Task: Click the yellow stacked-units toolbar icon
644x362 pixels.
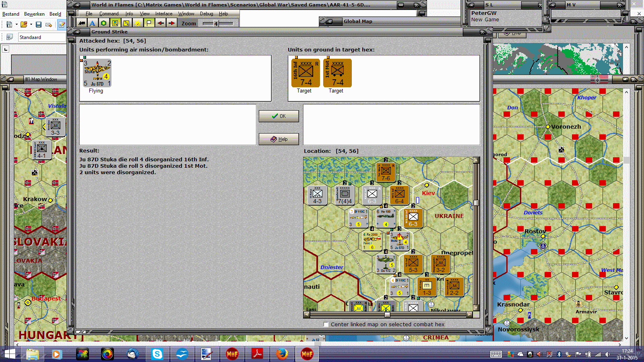Action: 126,23
